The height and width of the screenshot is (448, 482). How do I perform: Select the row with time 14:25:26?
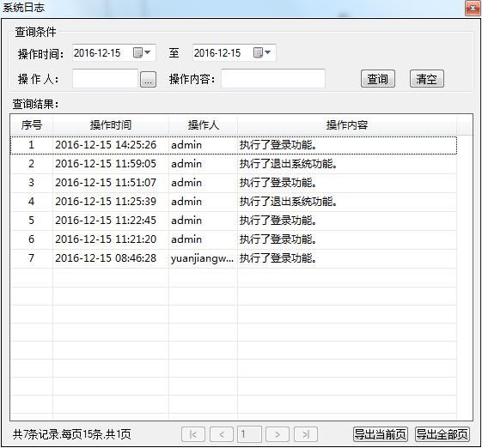234,145
